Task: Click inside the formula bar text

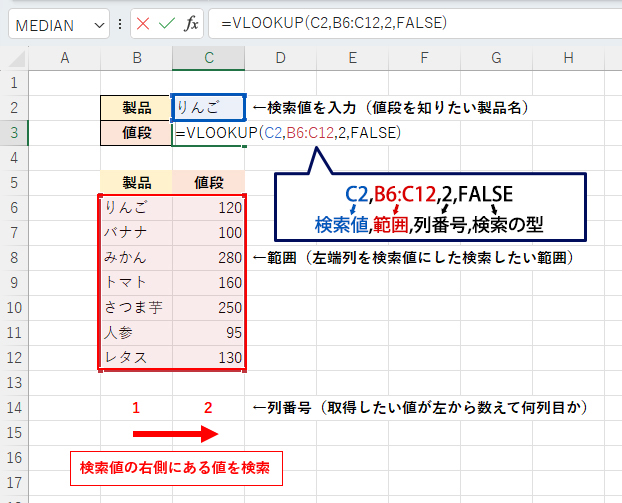Action: coord(400,23)
